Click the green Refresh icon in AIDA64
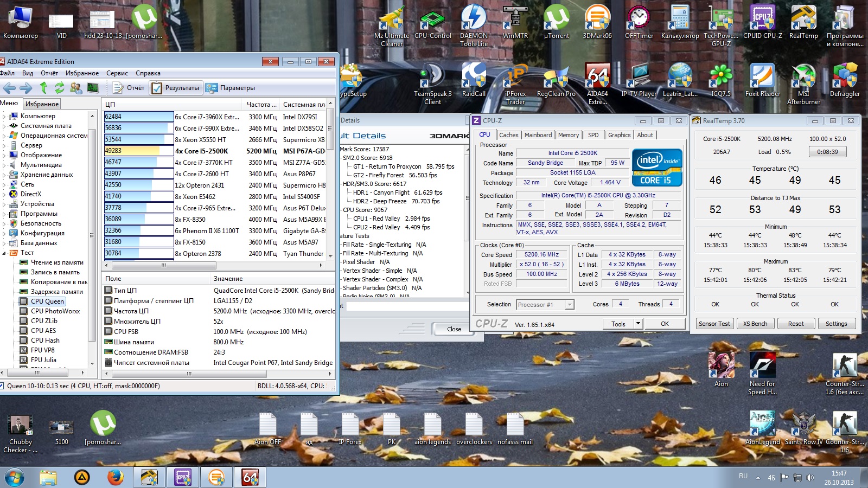 [x=59, y=88]
